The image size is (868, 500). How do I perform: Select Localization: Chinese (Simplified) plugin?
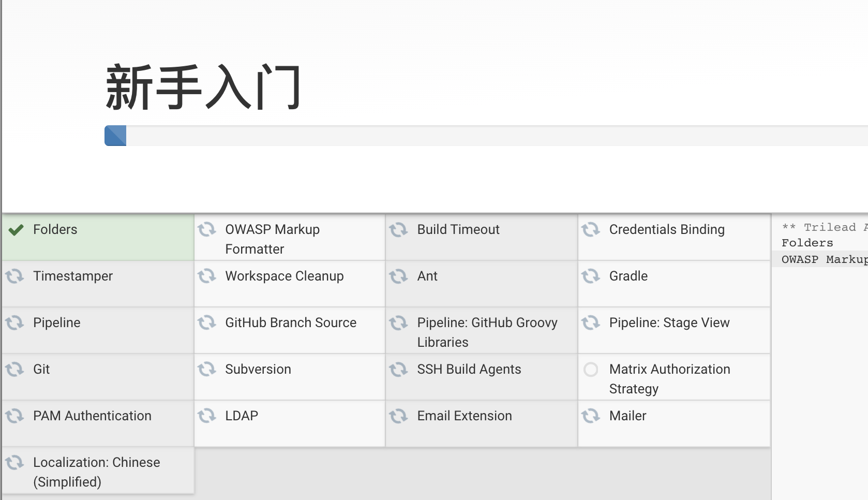pyautogui.click(x=98, y=470)
